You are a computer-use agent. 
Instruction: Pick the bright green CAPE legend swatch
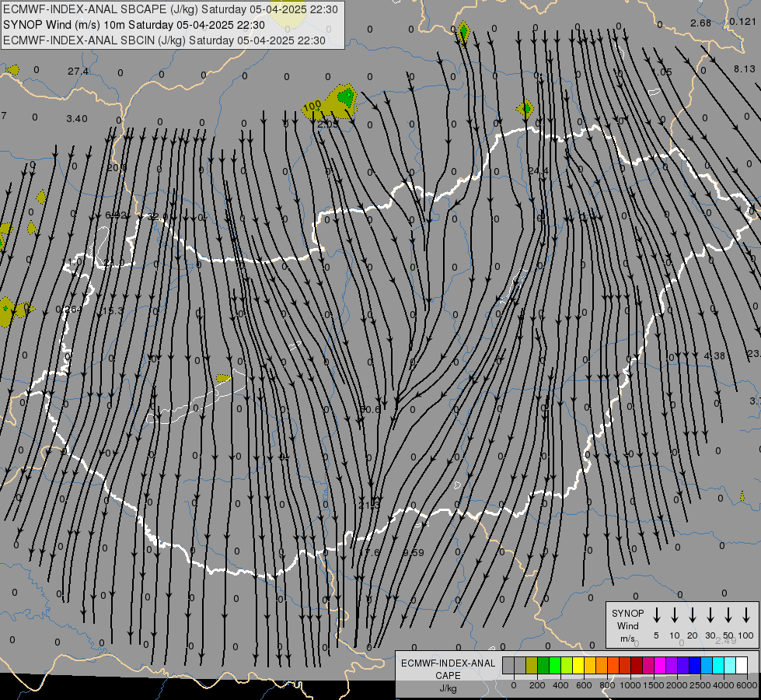pos(555,665)
